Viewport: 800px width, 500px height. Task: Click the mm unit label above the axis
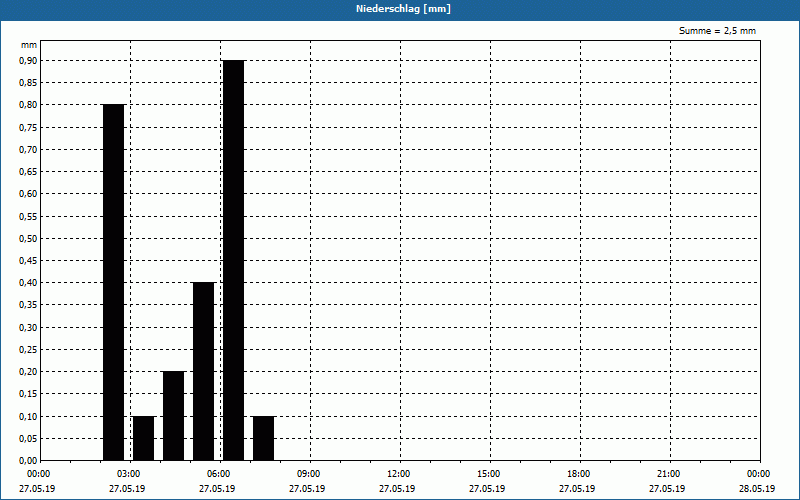[x=28, y=45]
